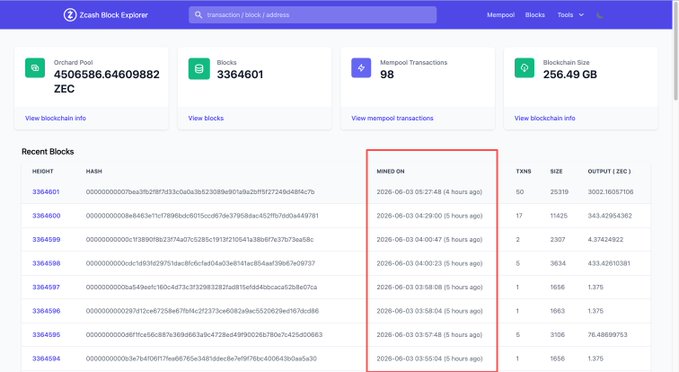The image size is (679, 372).
Task: Open block height 3364595
Action: [x=46, y=334]
